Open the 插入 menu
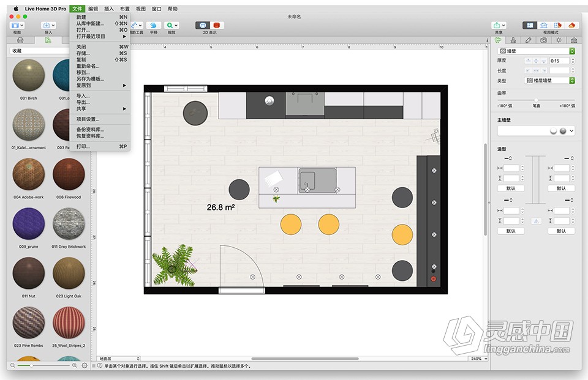588x380 pixels. click(x=109, y=9)
